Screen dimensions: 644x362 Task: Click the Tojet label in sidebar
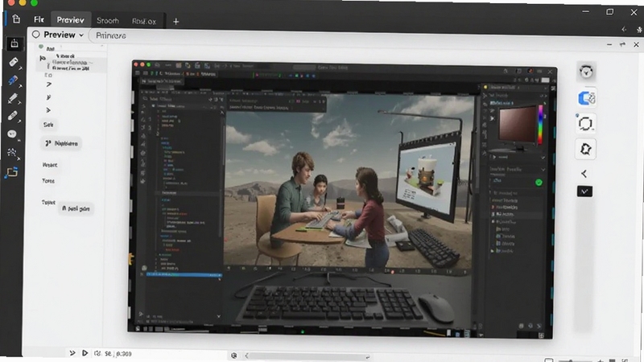[48, 202]
